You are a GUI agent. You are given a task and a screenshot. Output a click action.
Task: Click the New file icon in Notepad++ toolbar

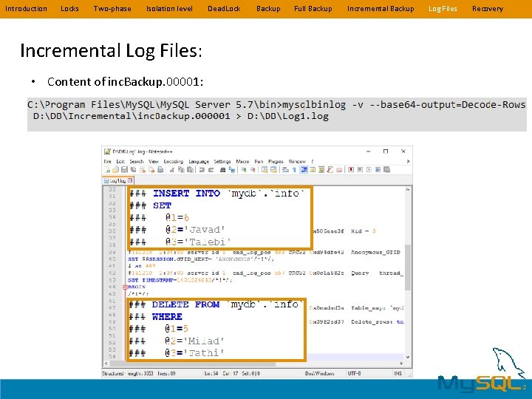coord(107,170)
